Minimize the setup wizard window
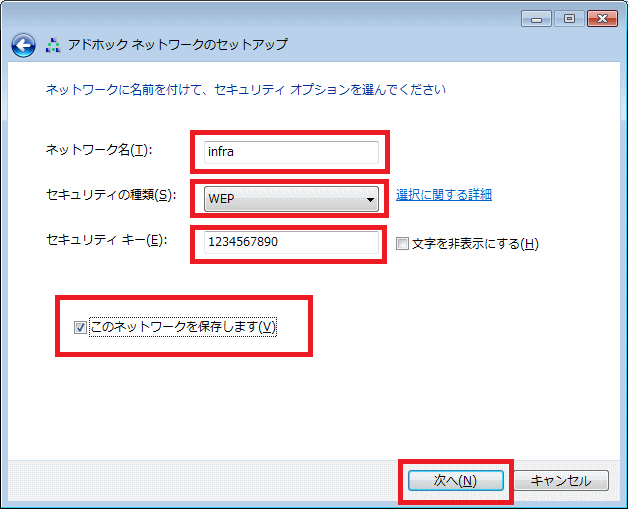 coord(537,19)
